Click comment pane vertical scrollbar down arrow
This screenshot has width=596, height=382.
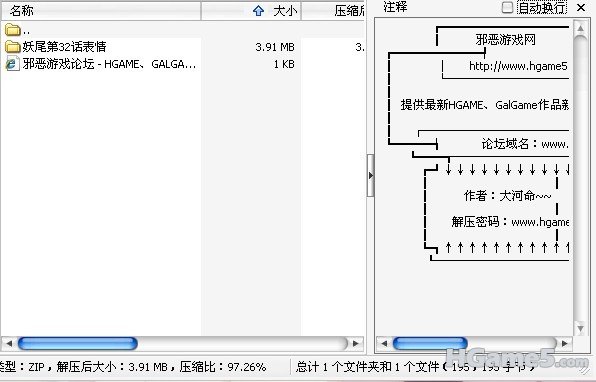[x=580, y=328]
